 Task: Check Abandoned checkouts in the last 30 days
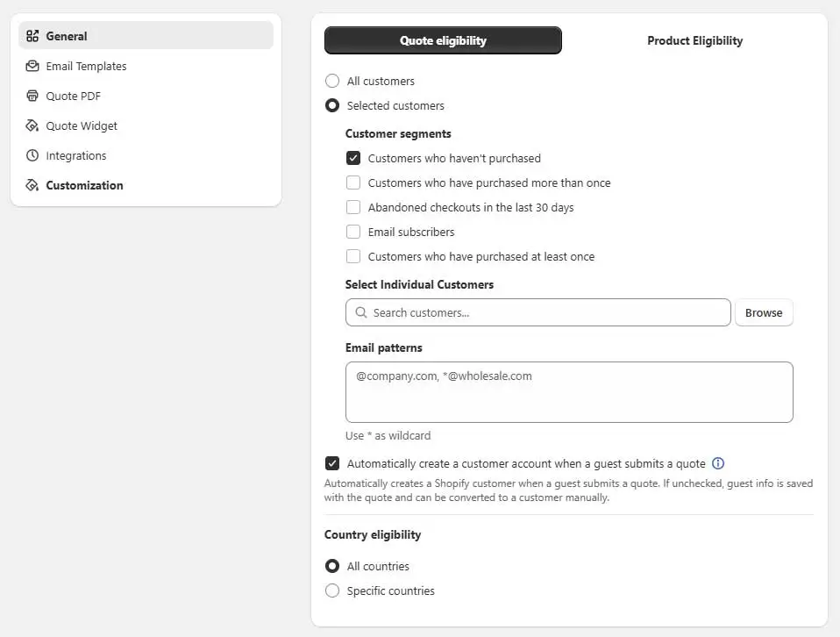point(353,207)
